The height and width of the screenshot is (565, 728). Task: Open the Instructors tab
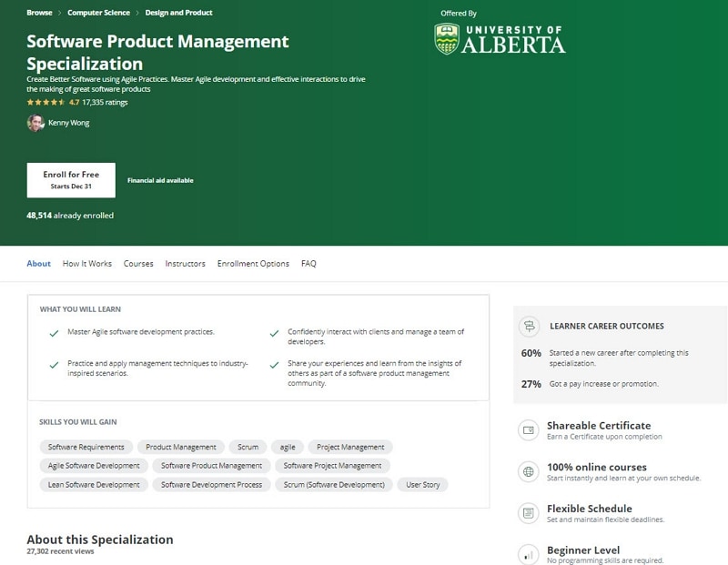pos(186,263)
